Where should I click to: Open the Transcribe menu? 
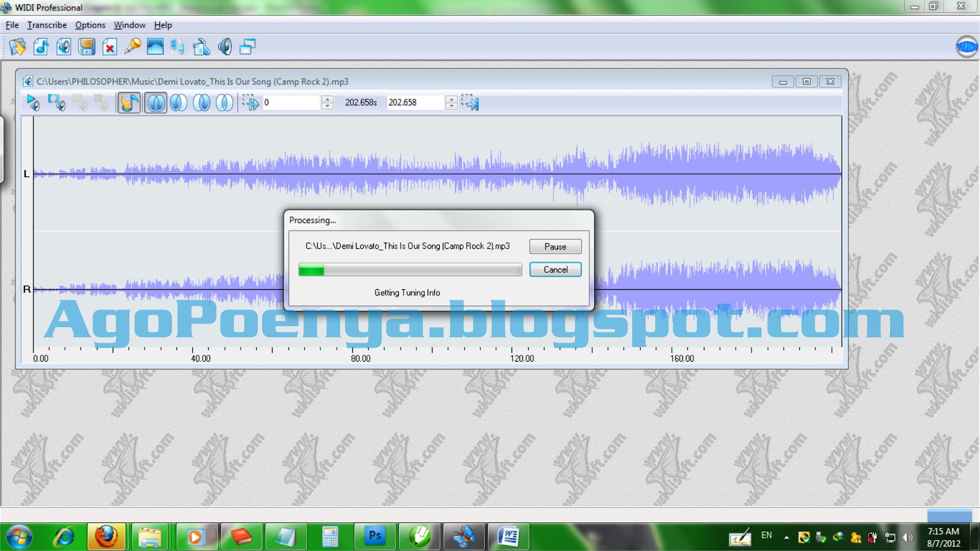coord(47,25)
